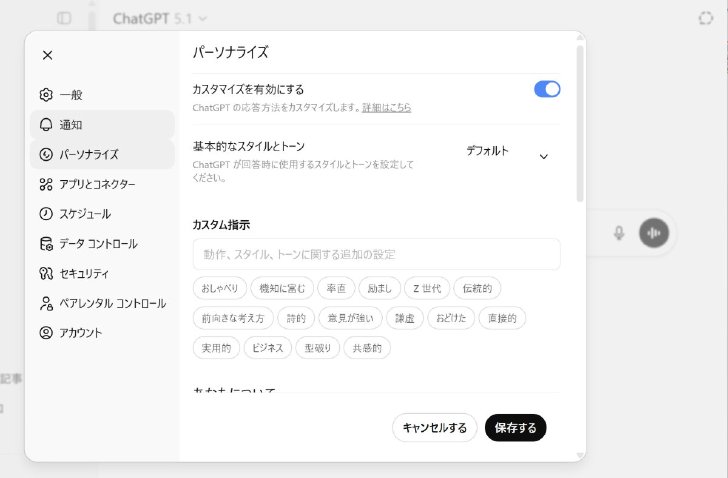Select the 直接的 trait chip

[x=502, y=318]
